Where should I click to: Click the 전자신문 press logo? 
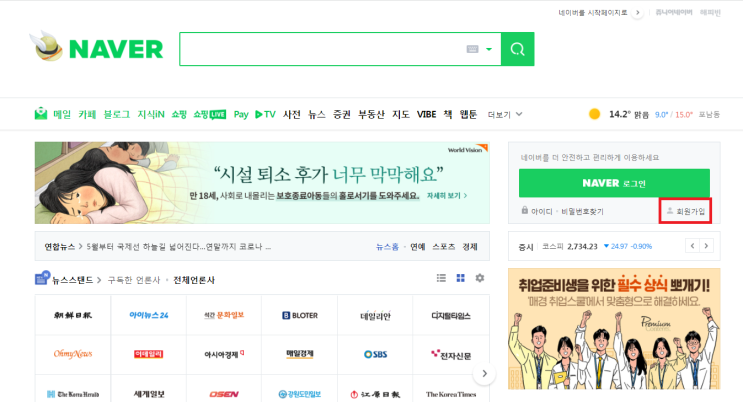coord(451,355)
